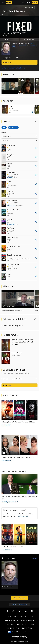Click See rank under the STARmeter

16,58
